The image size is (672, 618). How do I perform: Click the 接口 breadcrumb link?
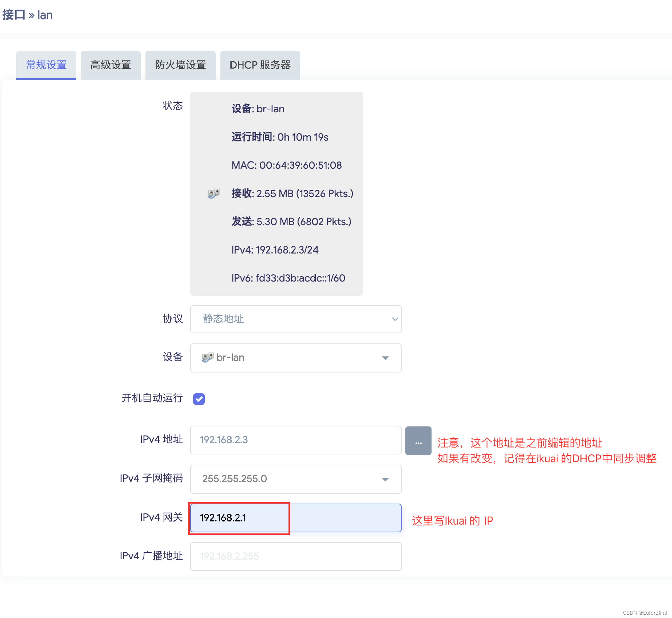click(x=14, y=15)
